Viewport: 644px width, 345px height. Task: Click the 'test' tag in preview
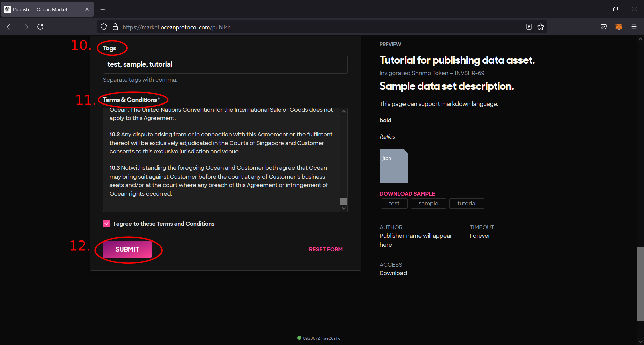[x=394, y=203]
